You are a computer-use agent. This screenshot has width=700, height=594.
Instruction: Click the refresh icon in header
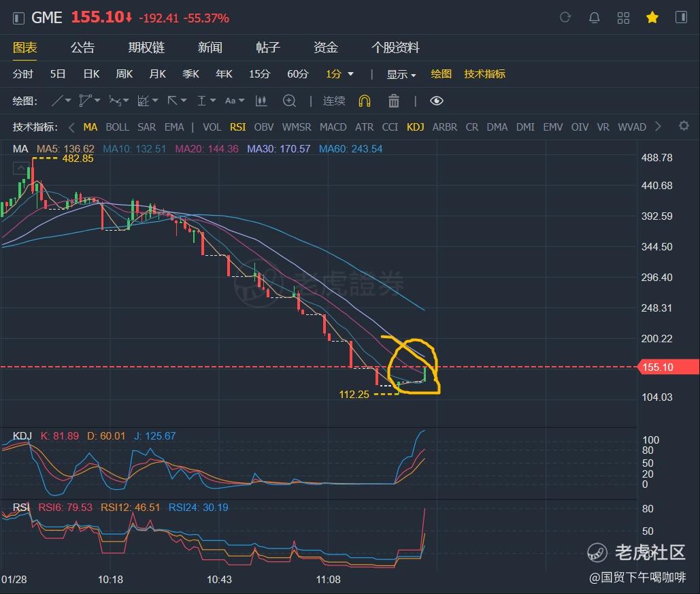click(565, 18)
